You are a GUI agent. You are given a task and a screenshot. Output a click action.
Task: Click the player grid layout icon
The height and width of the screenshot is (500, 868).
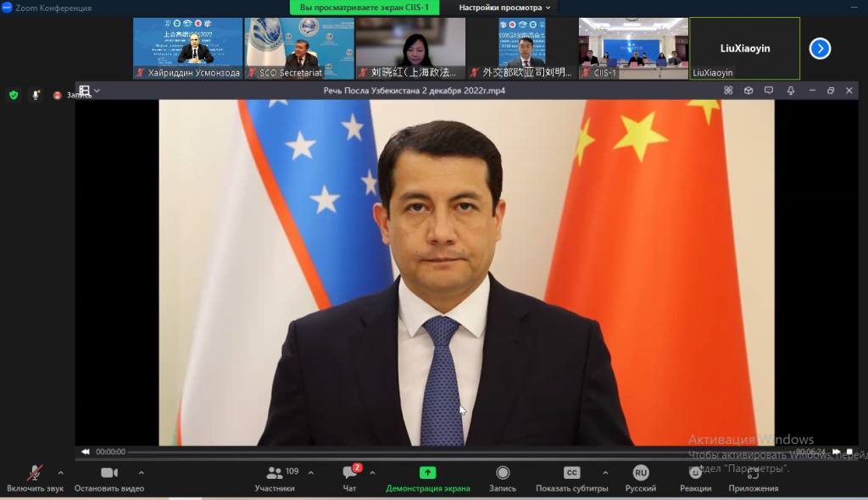[728, 91]
